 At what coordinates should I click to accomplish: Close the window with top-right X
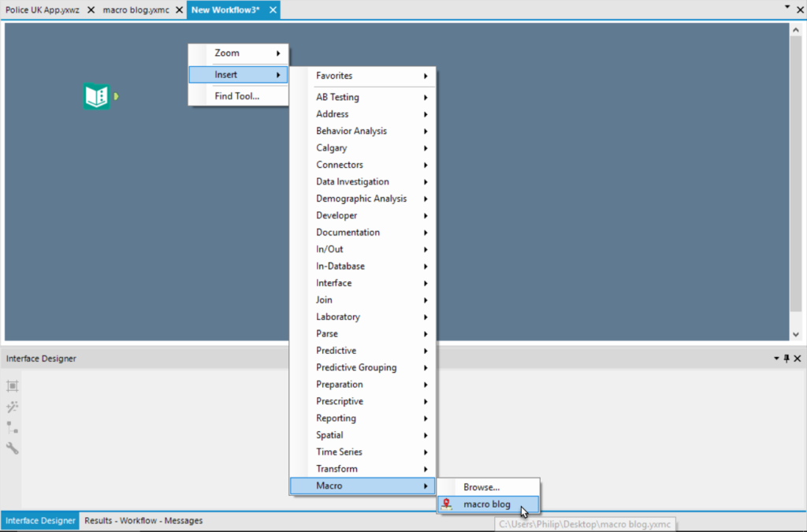[x=801, y=9]
